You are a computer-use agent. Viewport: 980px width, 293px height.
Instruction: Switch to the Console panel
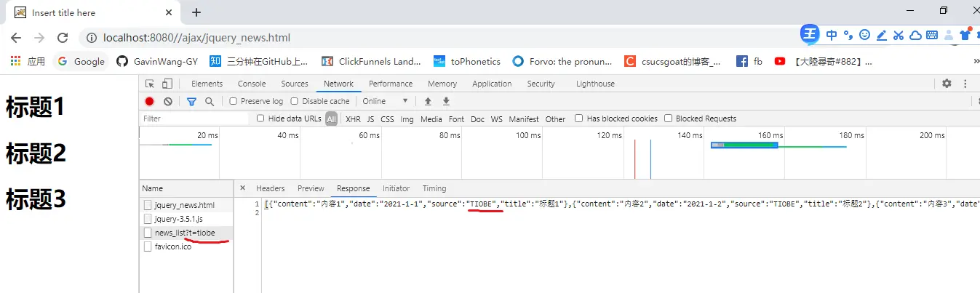tap(252, 84)
